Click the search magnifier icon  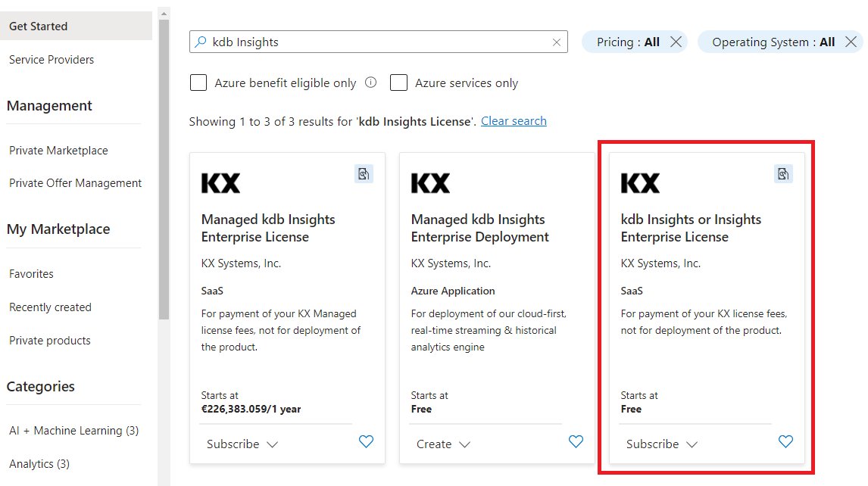pos(201,42)
